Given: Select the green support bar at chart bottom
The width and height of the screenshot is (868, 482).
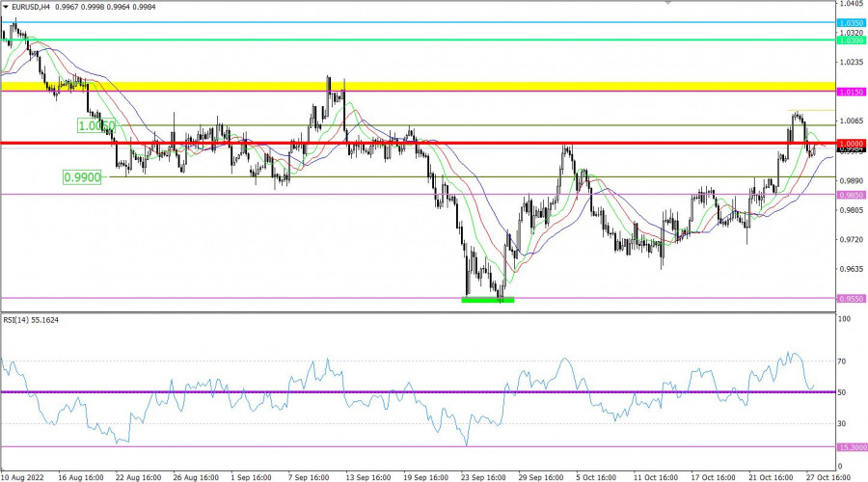Looking at the screenshot, I should pos(488,300).
